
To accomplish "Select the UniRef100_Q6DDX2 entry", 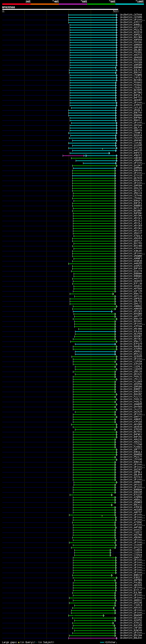I will tap(131, 600).
